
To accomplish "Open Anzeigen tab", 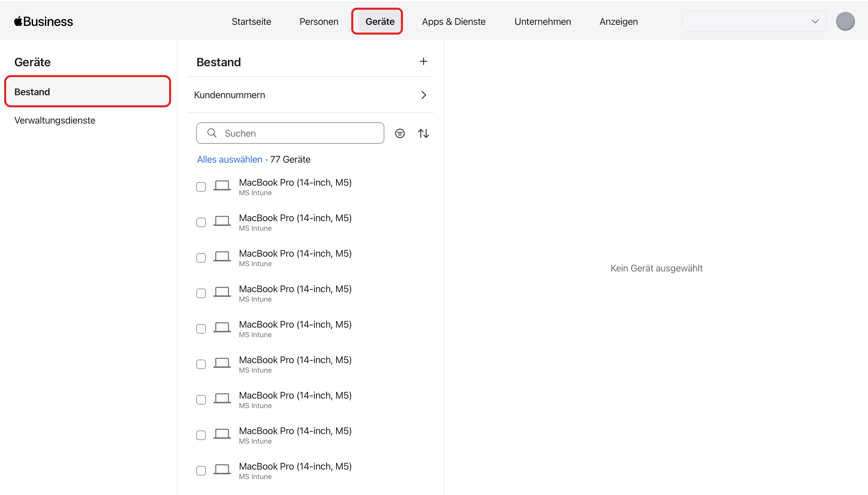I will coord(618,21).
